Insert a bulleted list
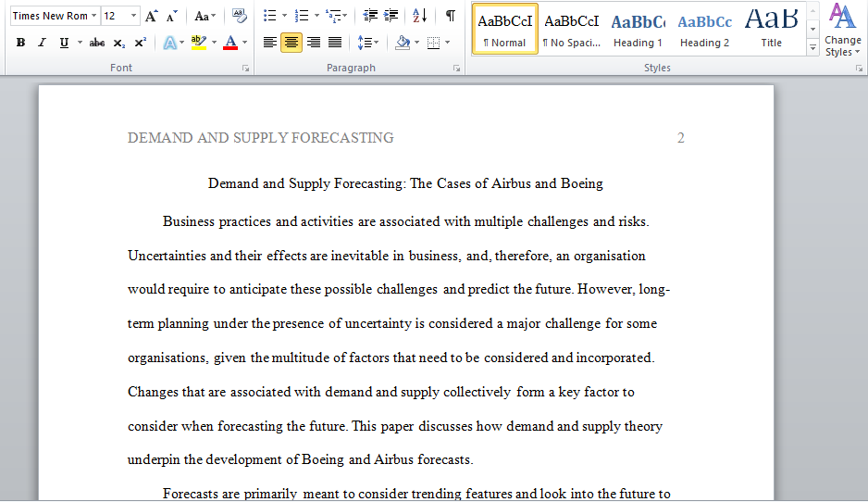The width and height of the screenshot is (868, 502). point(269,16)
